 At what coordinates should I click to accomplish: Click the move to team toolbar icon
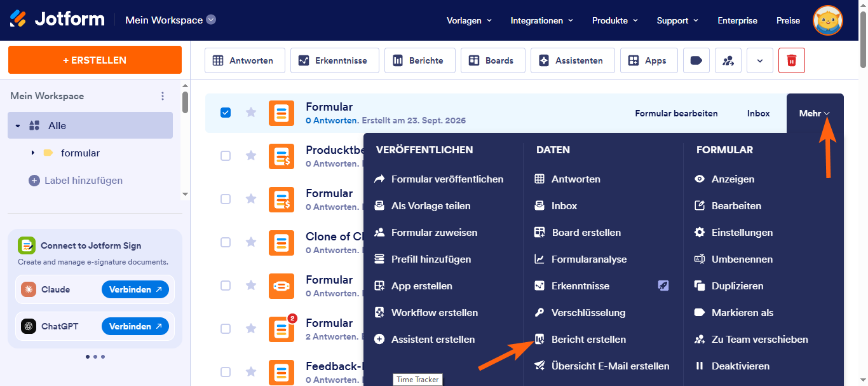click(x=728, y=60)
